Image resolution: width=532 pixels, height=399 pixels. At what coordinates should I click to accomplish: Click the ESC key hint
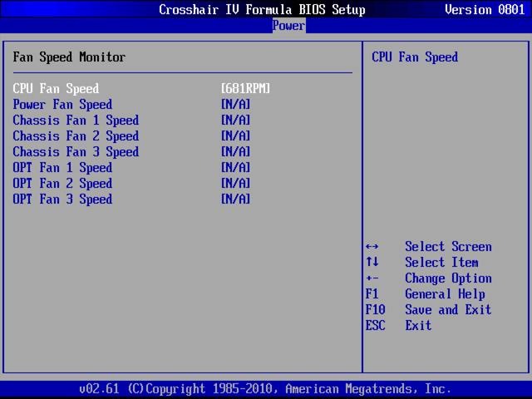tap(375, 325)
